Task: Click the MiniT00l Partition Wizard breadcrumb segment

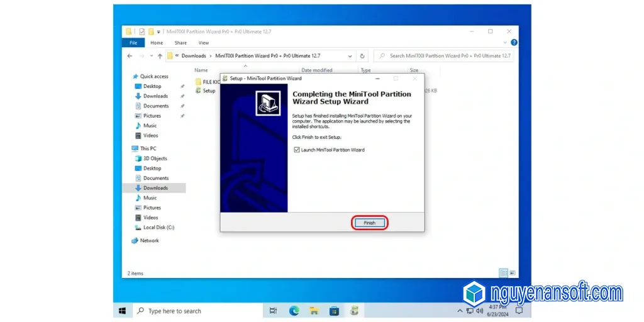Action: pyautogui.click(x=268, y=56)
